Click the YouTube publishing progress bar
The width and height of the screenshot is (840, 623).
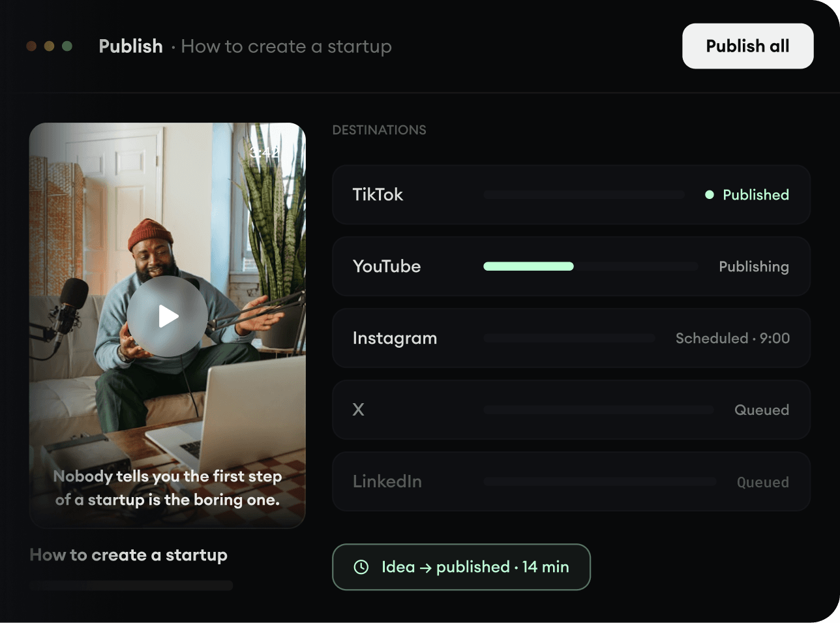[x=591, y=266]
